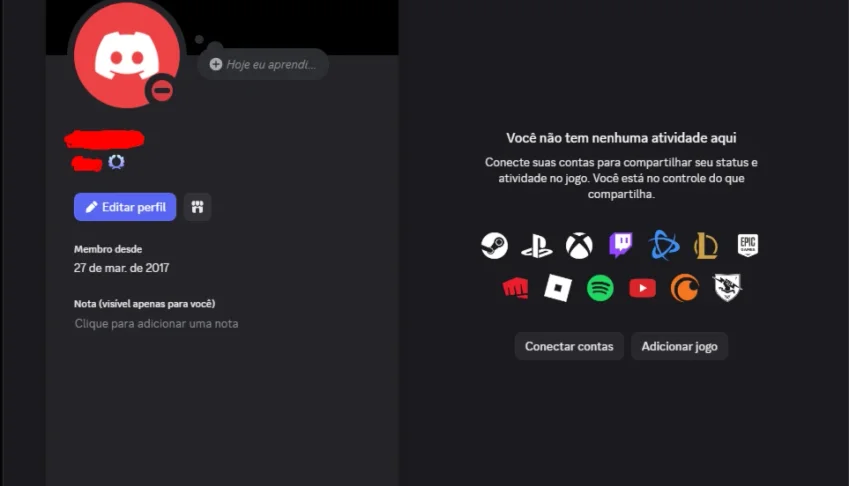
Task: Click the Steam connection icon
Action: pos(494,245)
